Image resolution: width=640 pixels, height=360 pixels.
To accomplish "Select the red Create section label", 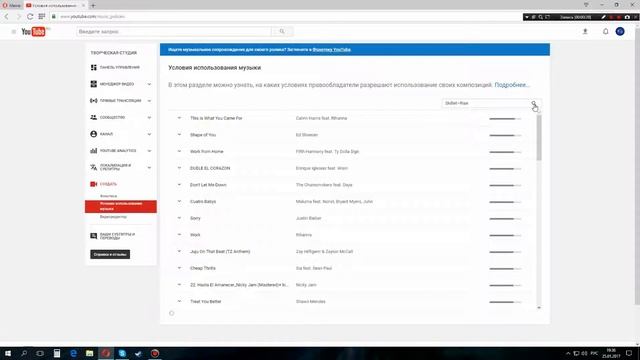I will click(x=108, y=184).
